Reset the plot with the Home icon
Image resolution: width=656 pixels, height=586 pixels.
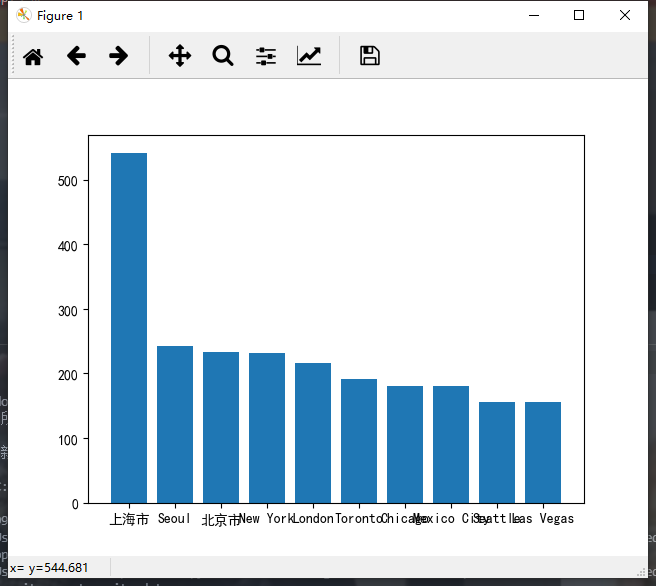click(33, 56)
